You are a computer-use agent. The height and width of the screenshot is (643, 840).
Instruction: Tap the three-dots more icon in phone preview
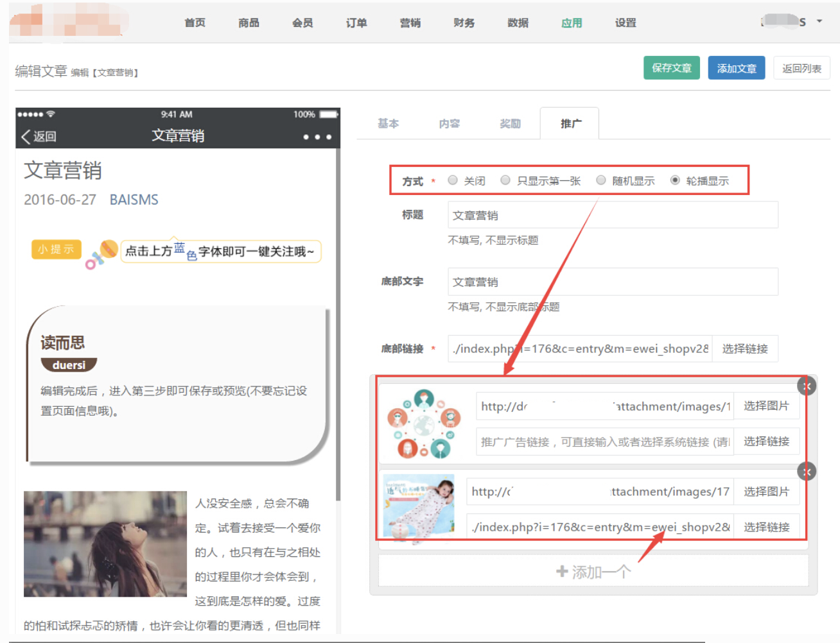coord(317,137)
